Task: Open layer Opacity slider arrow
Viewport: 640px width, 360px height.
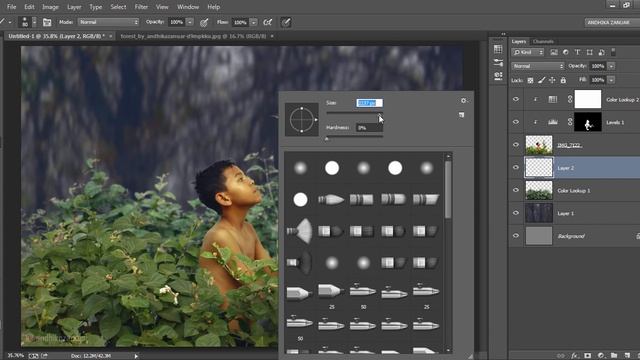Action: click(611, 66)
